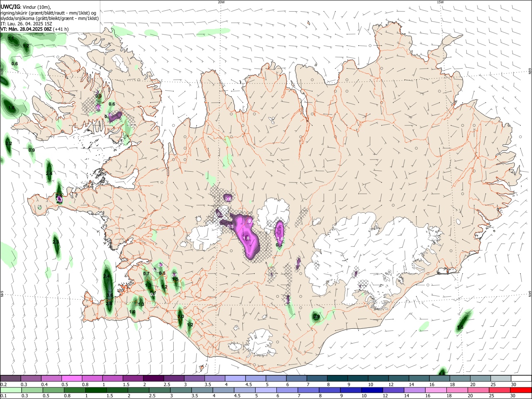Click the 1.0 rainfall value label

click(x=132, y=312)
